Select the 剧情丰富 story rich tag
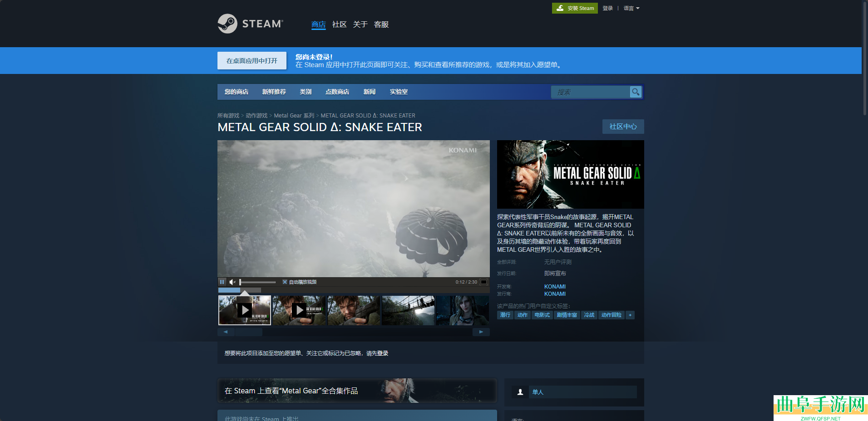 coord(567,315)
